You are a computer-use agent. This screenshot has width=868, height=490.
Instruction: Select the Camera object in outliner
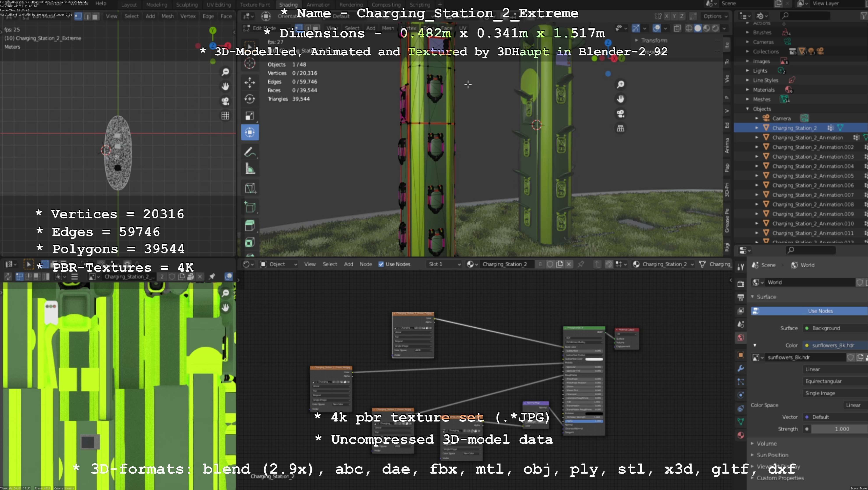coord(781,119)
